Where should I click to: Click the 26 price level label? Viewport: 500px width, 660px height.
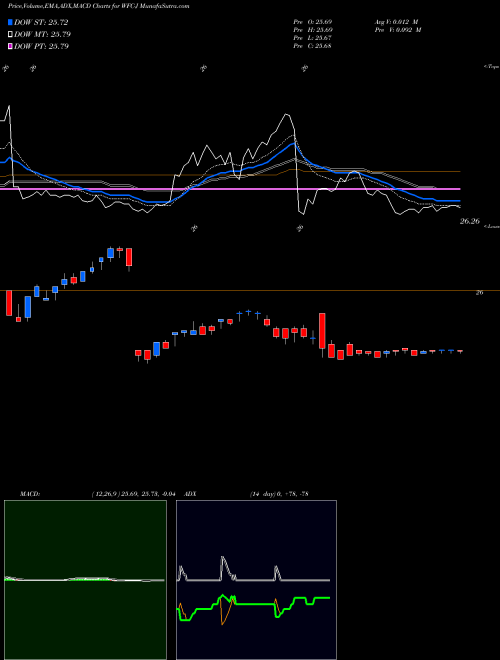click(x=479, y=293)
